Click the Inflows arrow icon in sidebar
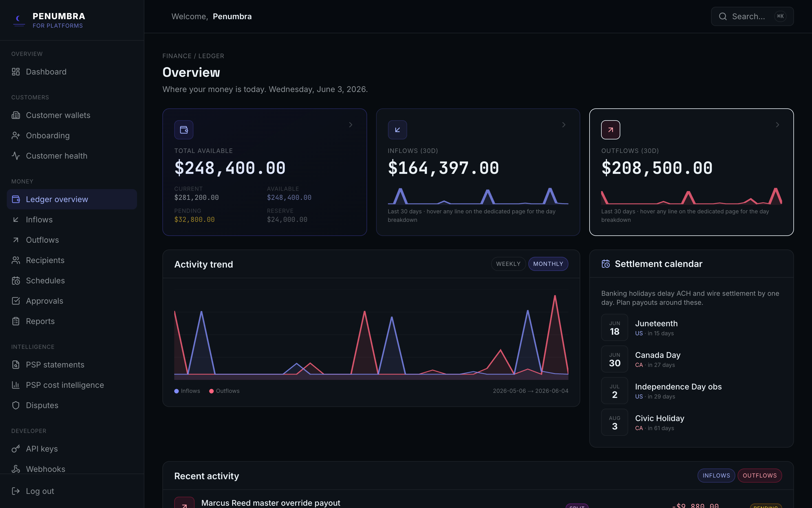Image resolution: width=812 pixels, height=508 pixels. click(16, 220)
